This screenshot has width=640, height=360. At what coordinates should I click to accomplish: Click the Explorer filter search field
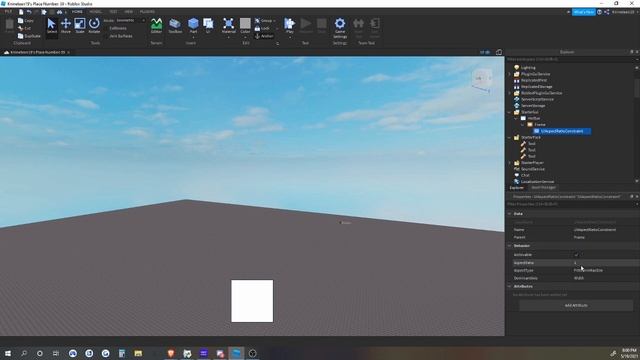pos(571,59)
